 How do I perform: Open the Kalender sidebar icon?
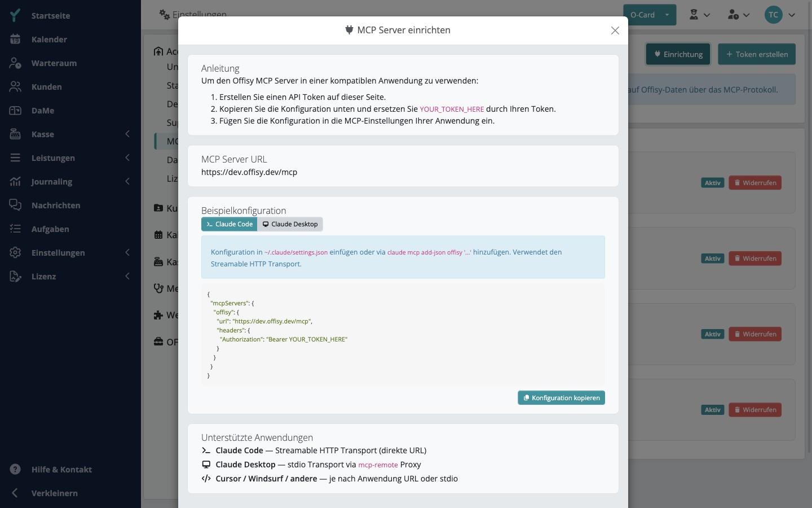pos(15,40)
